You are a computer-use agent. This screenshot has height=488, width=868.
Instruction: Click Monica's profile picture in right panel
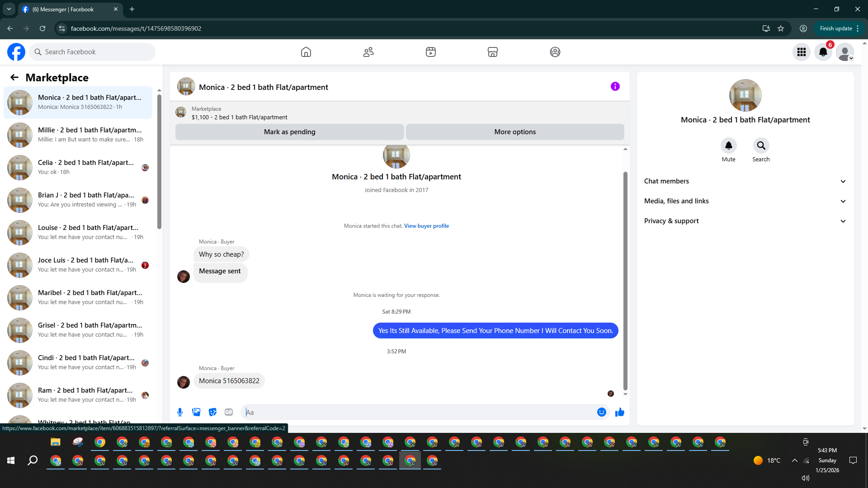[x=745, y=95]
